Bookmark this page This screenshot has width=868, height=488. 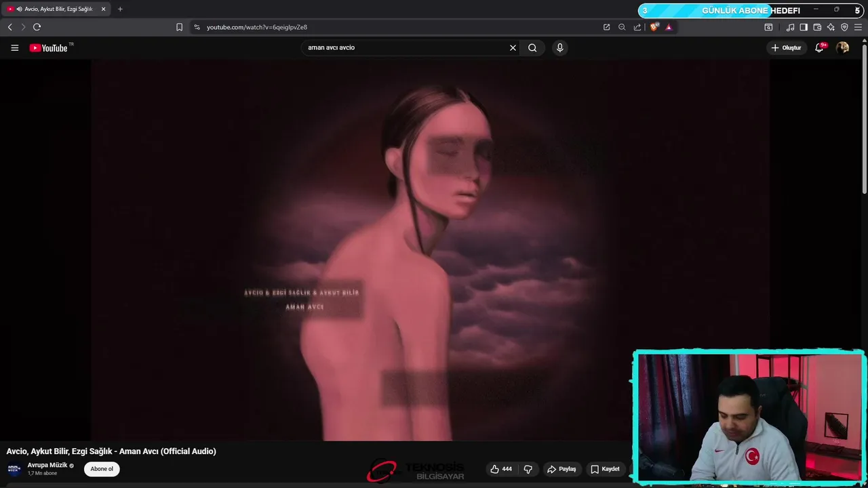pyautogui.click(x=179, y=27)
